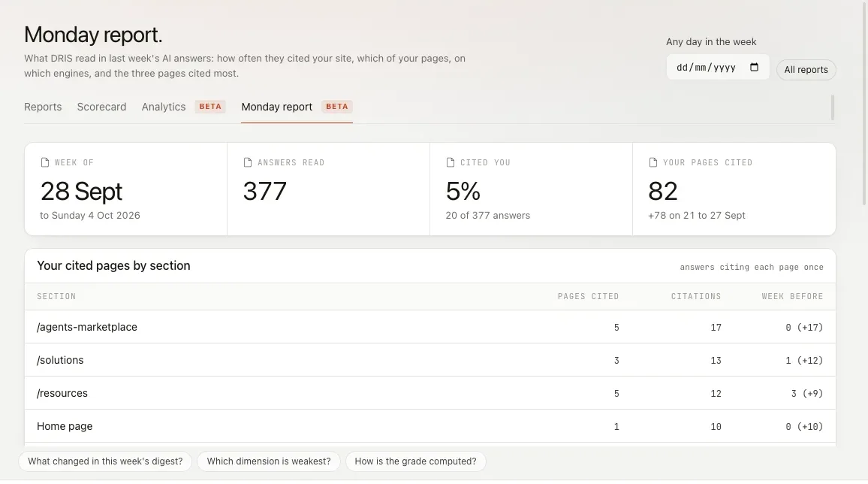Open the calendar picker icon in date field

pos(754,67)
